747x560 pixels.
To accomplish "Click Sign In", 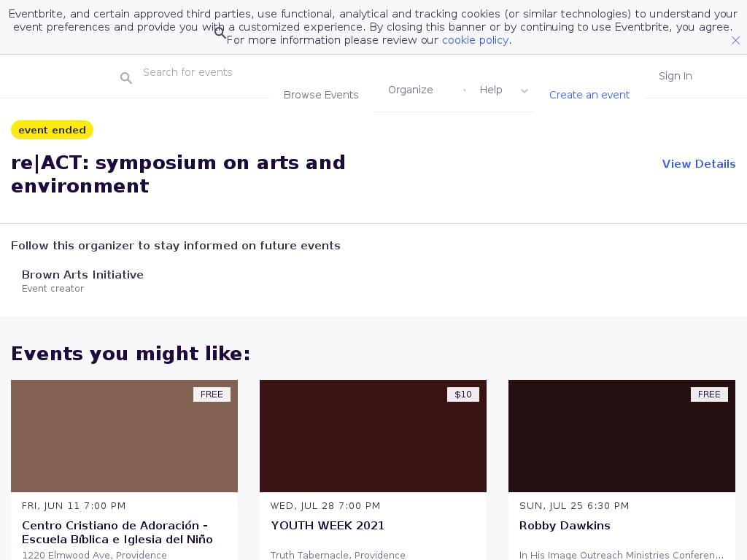I will pos(675,76).
